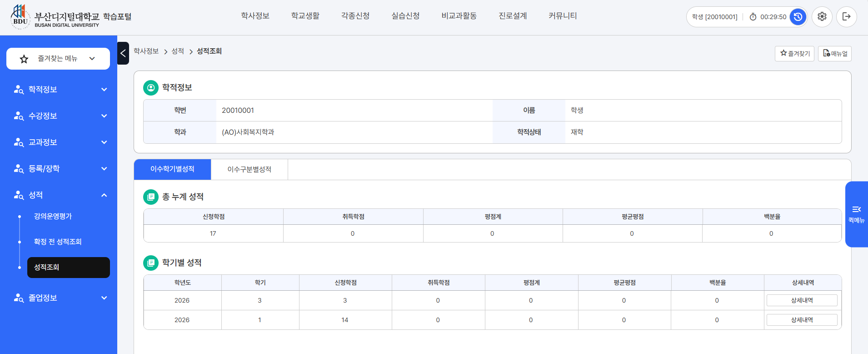Viewport: 868px width, 354px height.
Task: Click the green 총 누계 성적 icon
Action: (x=151, y=197)
